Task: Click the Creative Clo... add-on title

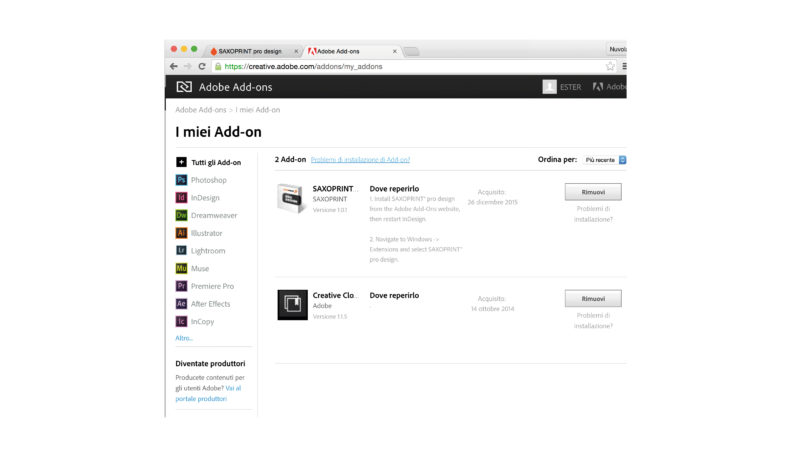Action: click(335, 295)
